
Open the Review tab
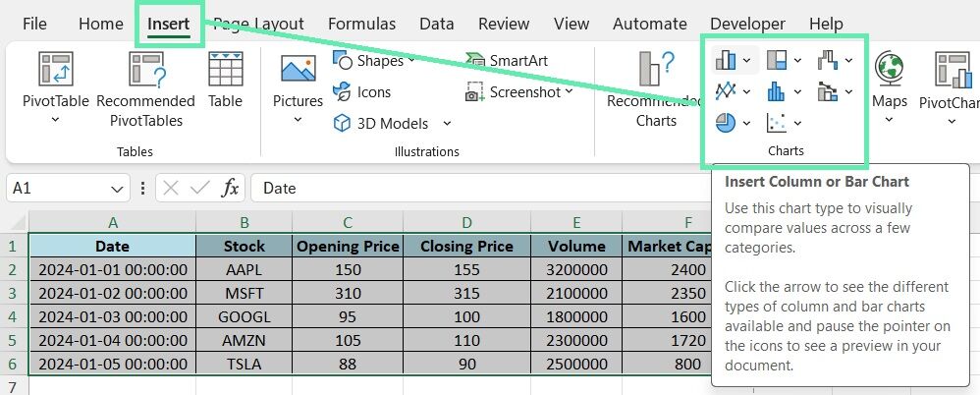pos(504,24)
